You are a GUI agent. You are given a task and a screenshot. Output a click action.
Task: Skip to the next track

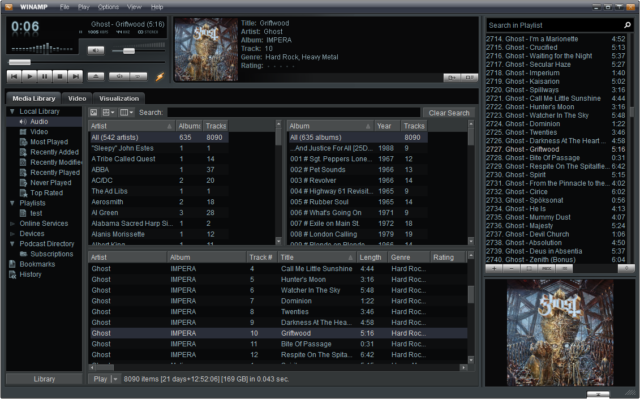coord(75,76)
